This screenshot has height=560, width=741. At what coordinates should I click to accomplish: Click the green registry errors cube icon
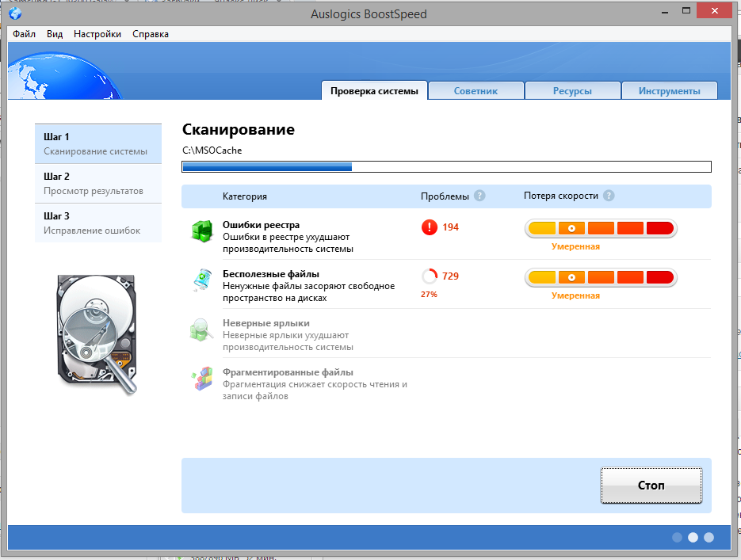[x=202, y=231]
